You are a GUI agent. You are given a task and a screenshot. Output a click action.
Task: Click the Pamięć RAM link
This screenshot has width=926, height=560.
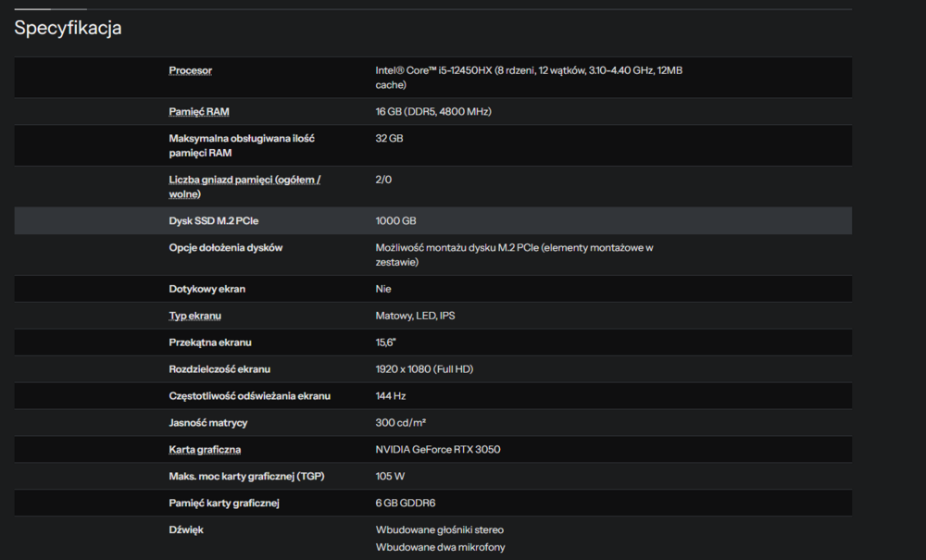(x=199, y=112)
